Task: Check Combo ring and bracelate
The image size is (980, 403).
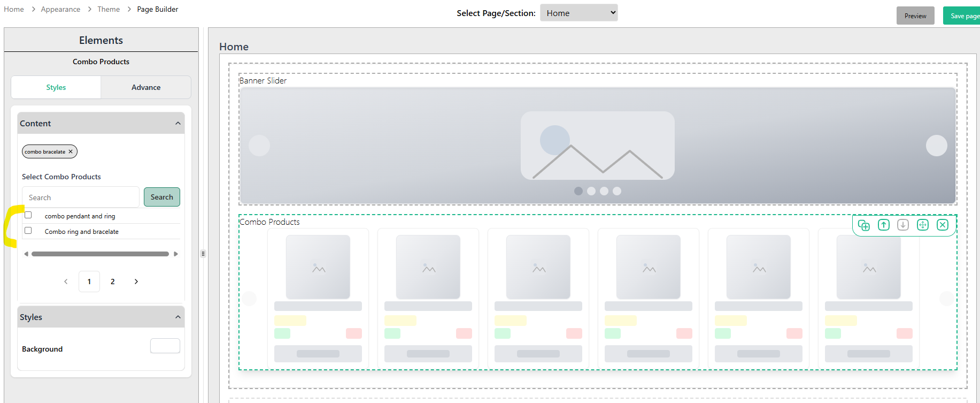Action: point(28,231)
